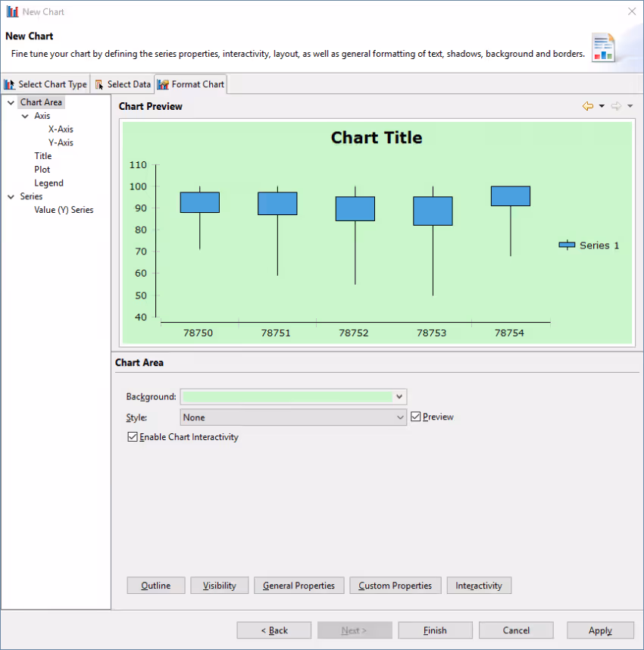Viewport: 644px width, 650px height.
Task: Open the back arrow history dropdown
Action: 602,107
